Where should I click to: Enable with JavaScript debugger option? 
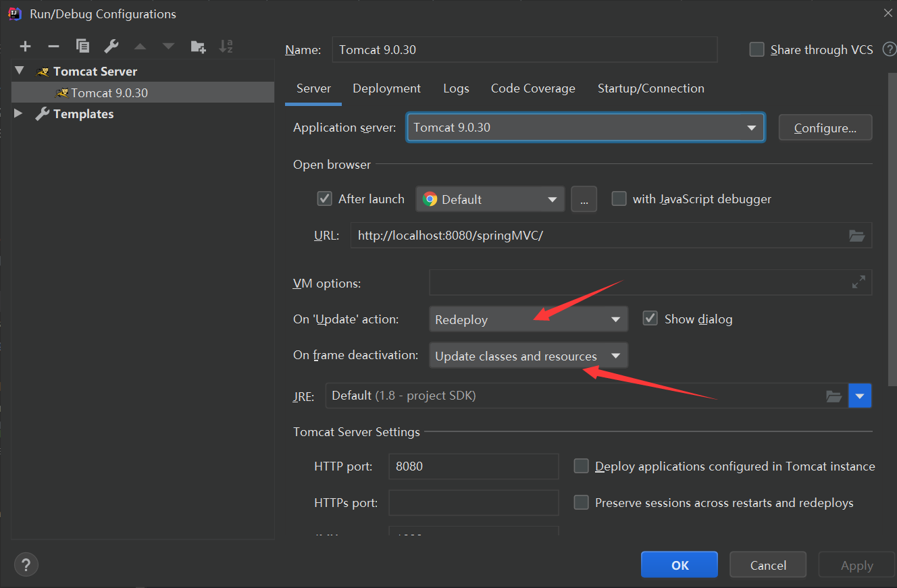click(x=619, y=198)
